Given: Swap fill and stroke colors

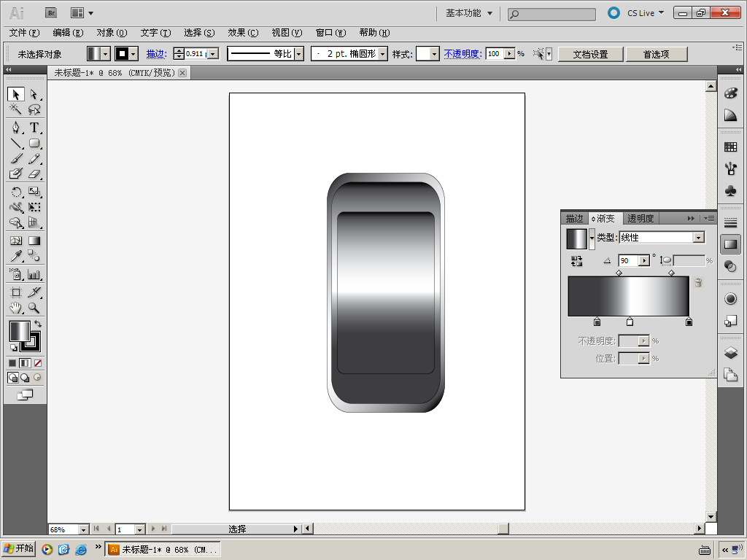Looking at the screenshot, I should pos(38,323).
